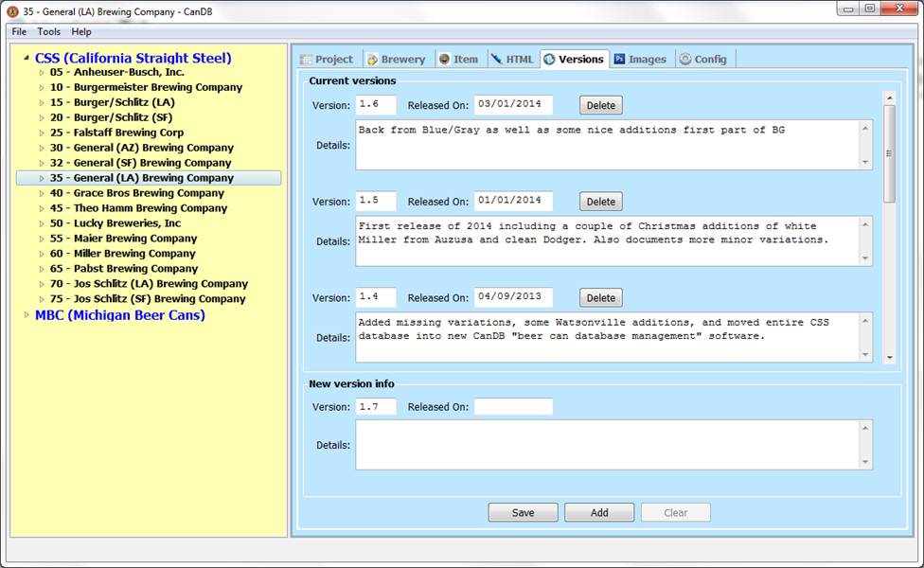Click the empty new version Released On field
This screenshot has width=924, height=568.
[513, 406]
